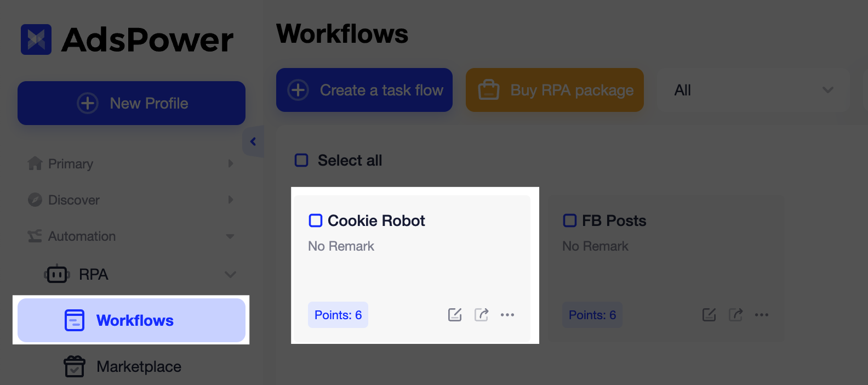
Task: Collapse the sidebar with the arrow
Action: (253, 141)
